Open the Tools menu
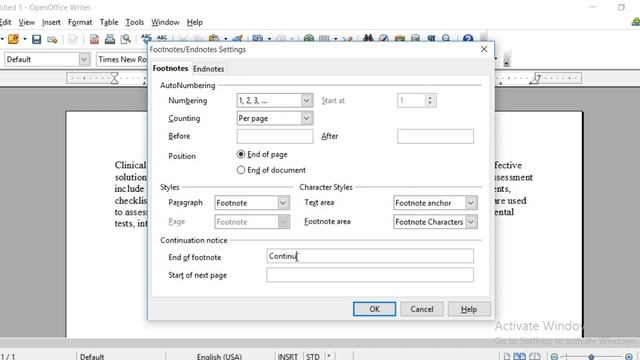The width and height of the screenshot is (640, 360). [135, 22]
